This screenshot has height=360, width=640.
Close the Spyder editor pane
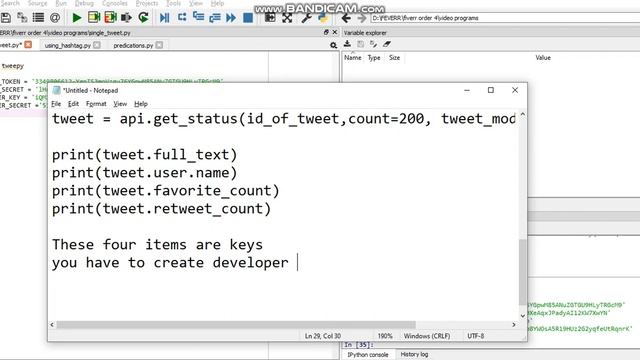pos(335,32)
